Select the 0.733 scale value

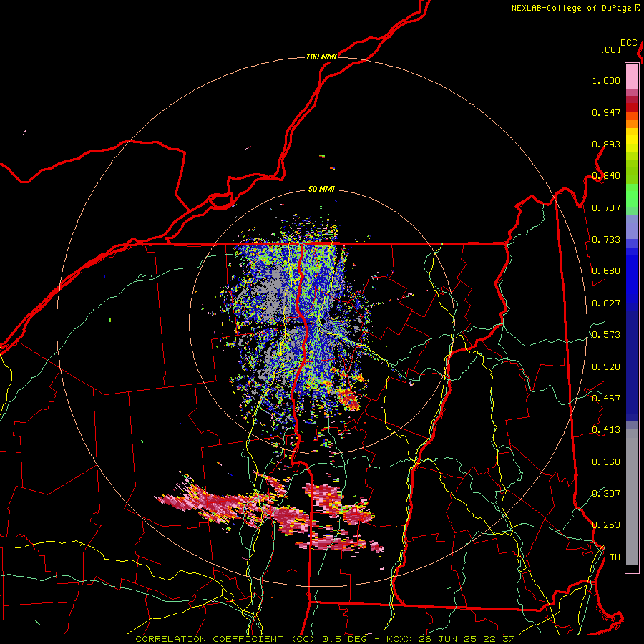point(606,240)
